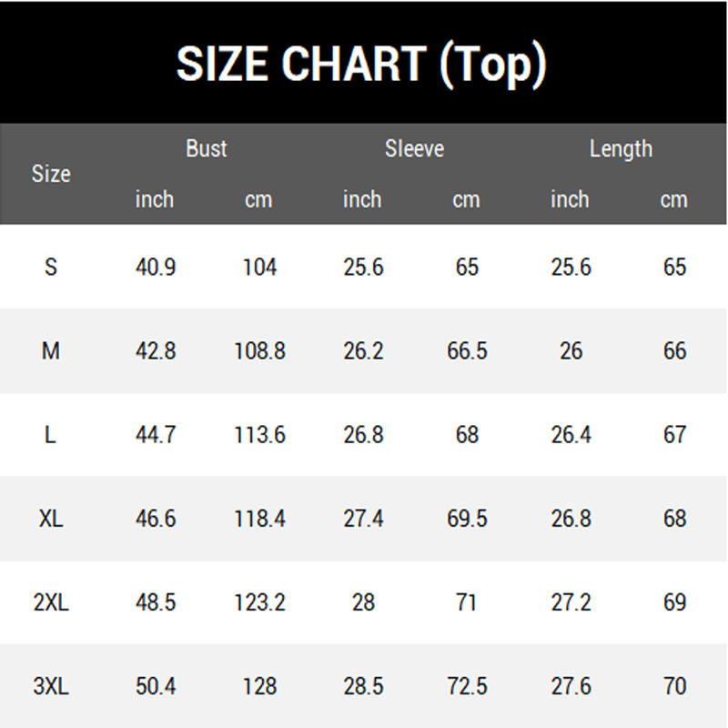The image size is (728, 728).
Task: Click the SIZE CHART (Top) title
Action: [x=361, y=64]
